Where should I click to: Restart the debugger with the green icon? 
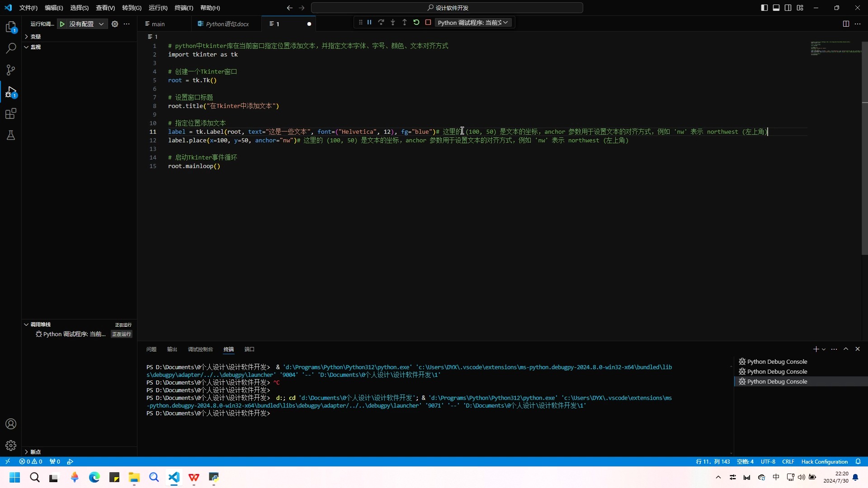coord(416,22)
